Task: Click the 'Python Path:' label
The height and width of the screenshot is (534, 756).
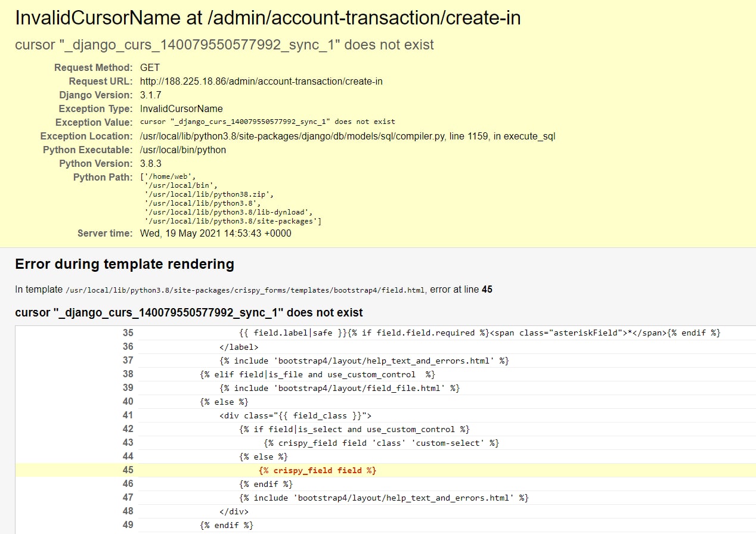Action: tap(103, 178)
